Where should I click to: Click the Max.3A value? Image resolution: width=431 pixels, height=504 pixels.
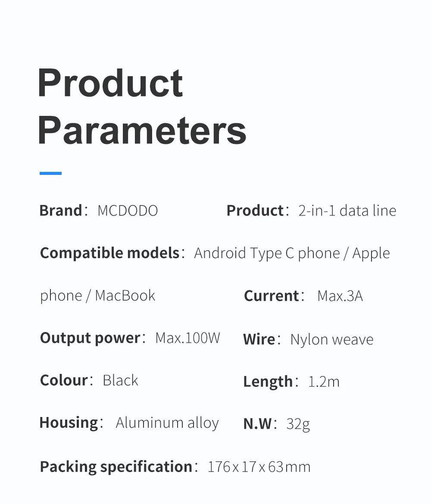tap(340, 296)
